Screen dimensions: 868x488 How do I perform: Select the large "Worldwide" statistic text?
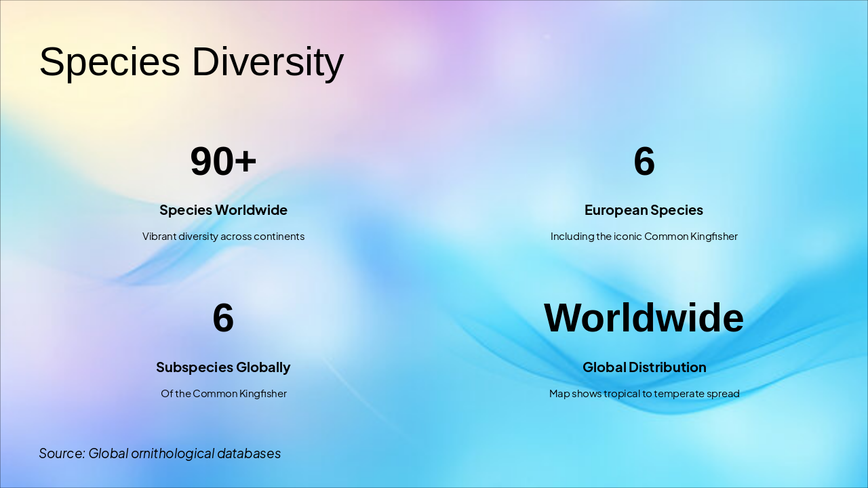click(x=644, y=318)
